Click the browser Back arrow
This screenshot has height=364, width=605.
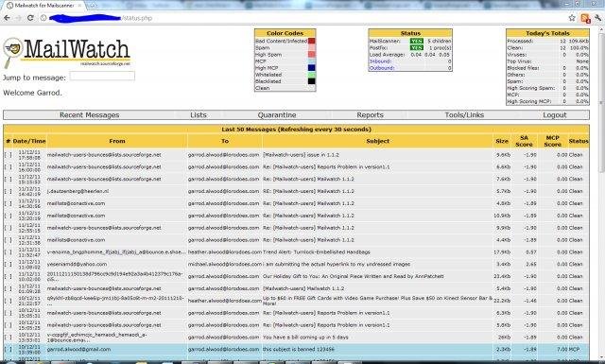[x=7, y=18]
